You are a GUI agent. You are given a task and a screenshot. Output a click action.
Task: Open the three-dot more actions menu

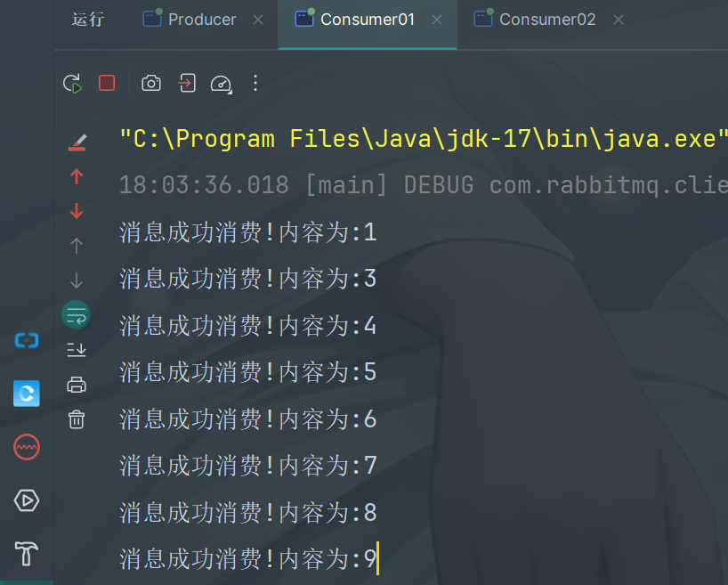(255, 83)
